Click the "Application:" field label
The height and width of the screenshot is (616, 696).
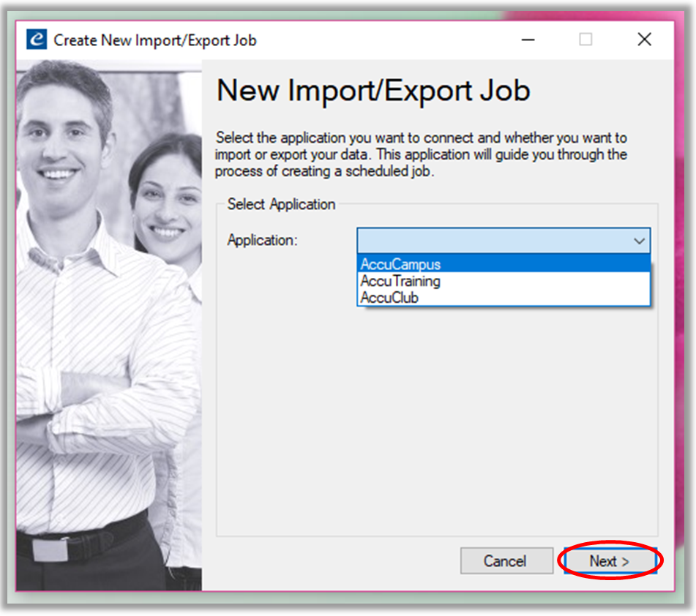coord(262,240)
